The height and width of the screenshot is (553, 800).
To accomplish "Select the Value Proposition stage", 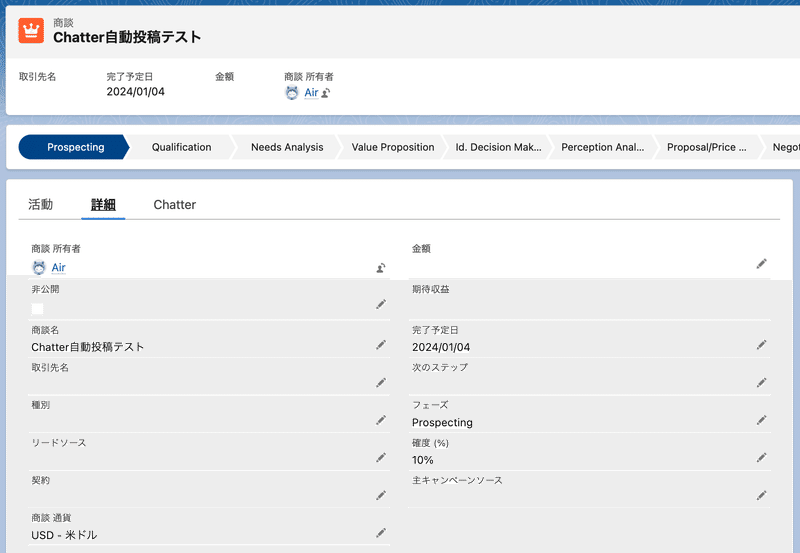I will point(392,147).
